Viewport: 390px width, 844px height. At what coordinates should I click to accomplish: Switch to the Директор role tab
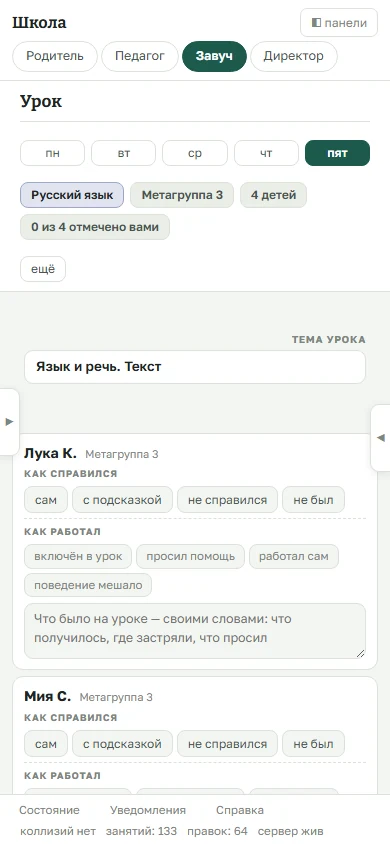(x=294, y=56)
